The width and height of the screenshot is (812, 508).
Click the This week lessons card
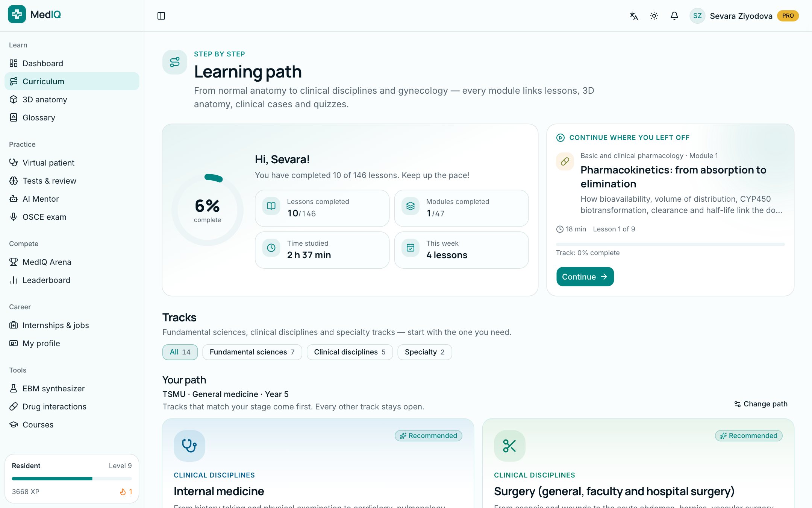click(x=461, y=250)
